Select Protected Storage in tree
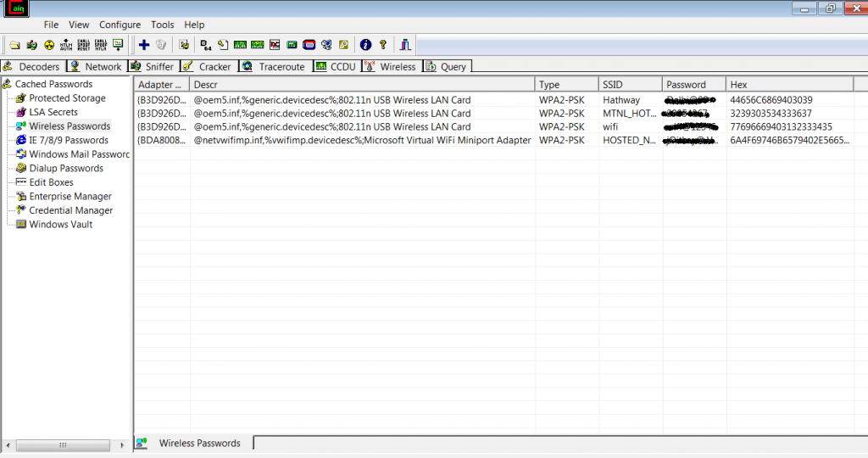The image size is (868, 458). pyautogui.click(x=67, y=98)
